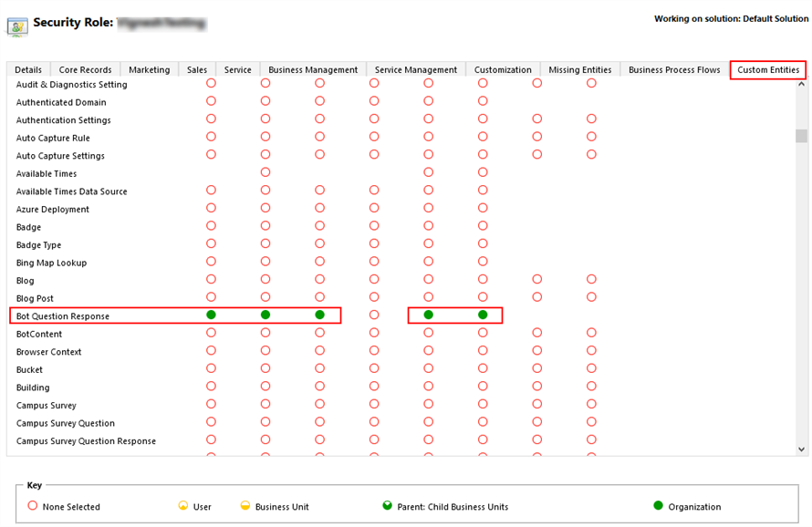Click the Parent: Child Business Units key icon
Viewport: 812px width, 527px height.
pyautogui.click(x=389, y=506)
